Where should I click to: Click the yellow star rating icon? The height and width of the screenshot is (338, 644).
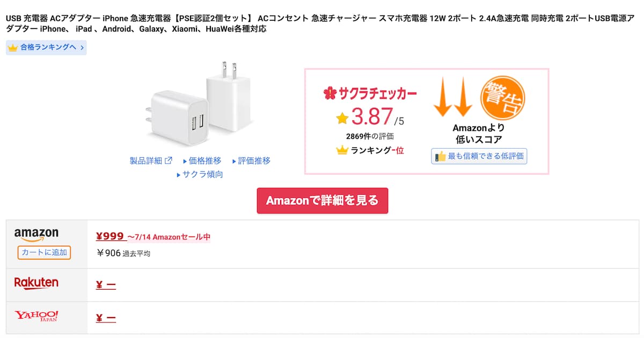tap(342, 117)
